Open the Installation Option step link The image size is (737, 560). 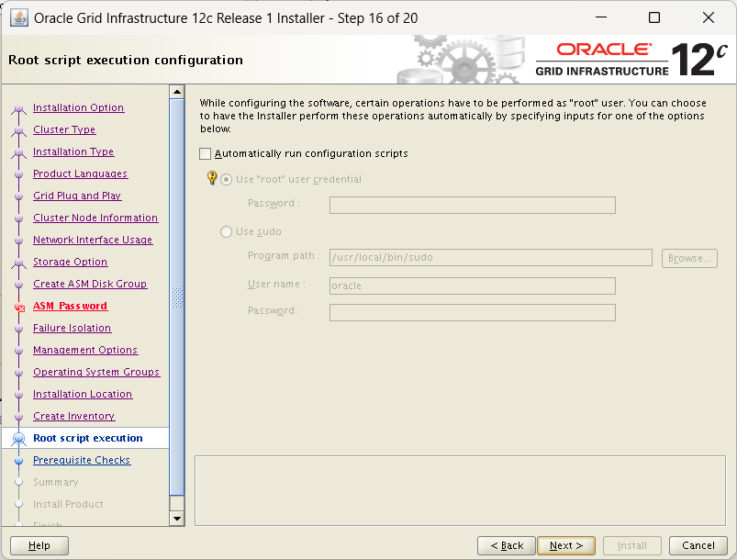(79, 107)
